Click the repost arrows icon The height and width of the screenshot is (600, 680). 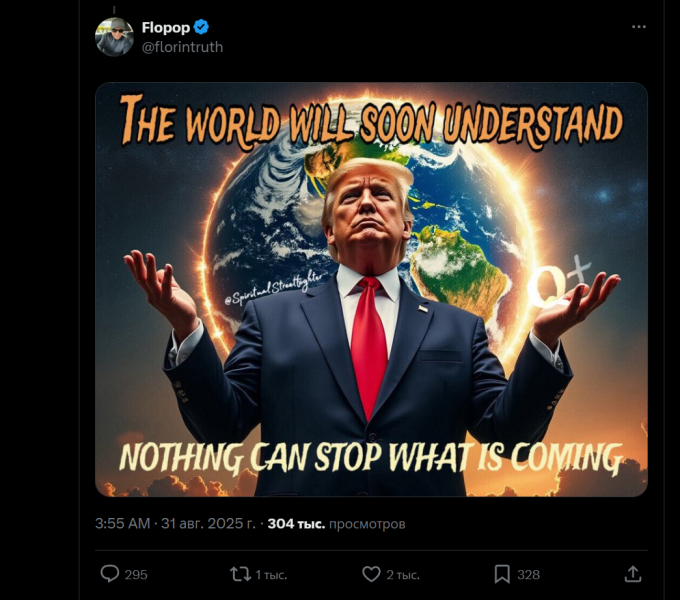click(x=240, y=575)
